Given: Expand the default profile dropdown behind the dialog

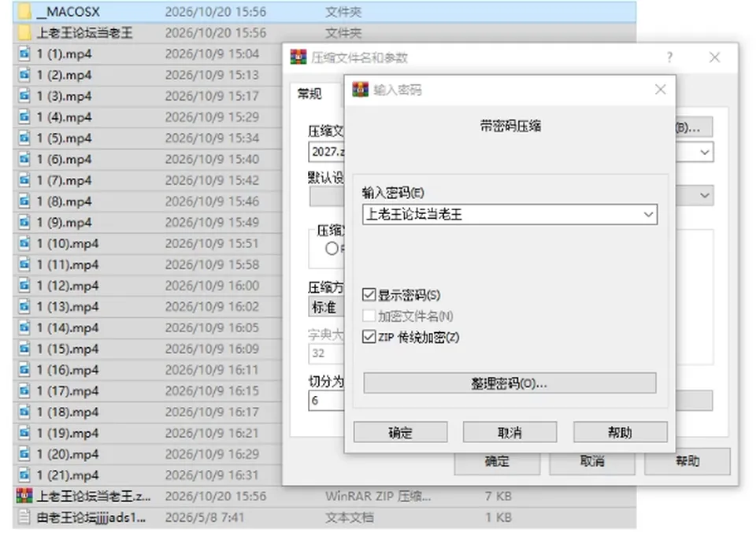Looking at the screenshot, I should coord(704,195).
